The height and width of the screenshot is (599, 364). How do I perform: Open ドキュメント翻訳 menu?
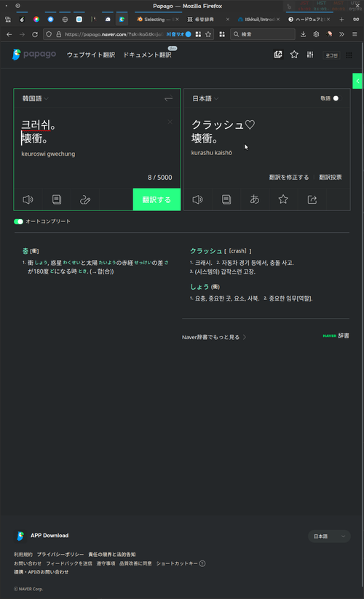pos(147,55)
